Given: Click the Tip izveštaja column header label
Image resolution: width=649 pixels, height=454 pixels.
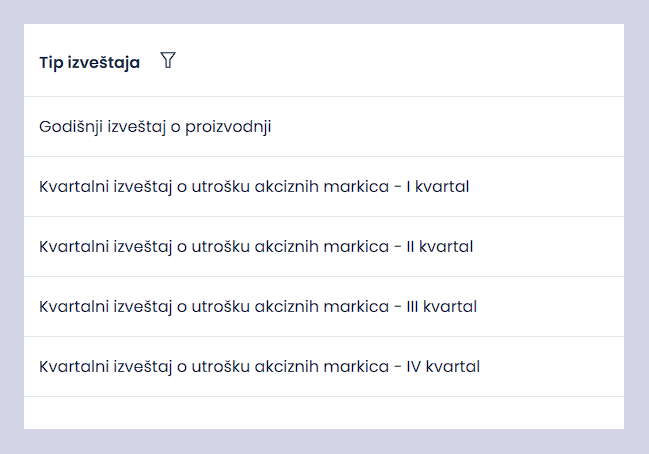Looking at the screenshot, I should [x=90, y=62].
